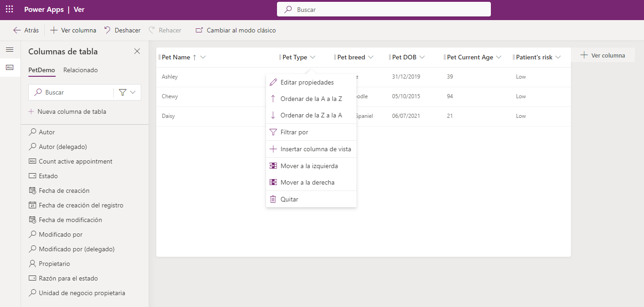Click age value 94
Viewport: 644px width, 307px height.
pos(450,96)
